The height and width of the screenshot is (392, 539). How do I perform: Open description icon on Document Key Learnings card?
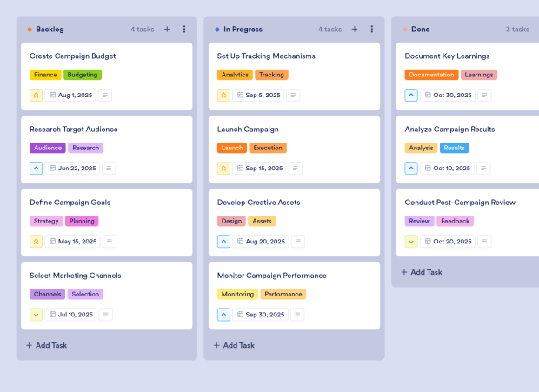click(x=485, y=95)
